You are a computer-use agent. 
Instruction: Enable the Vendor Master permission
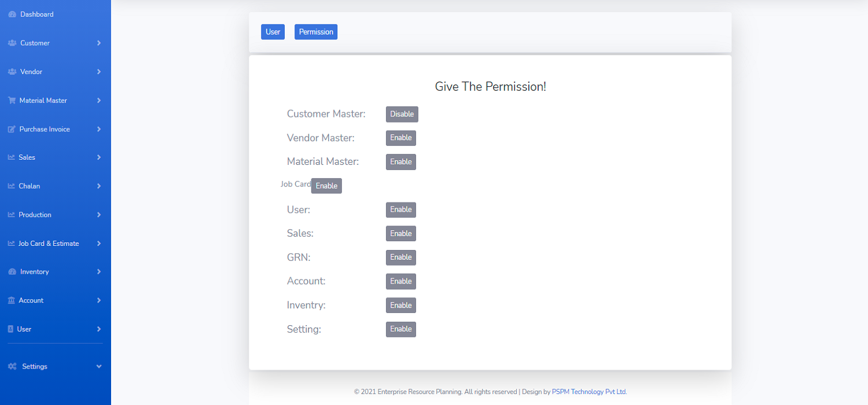tap(400, 138)
